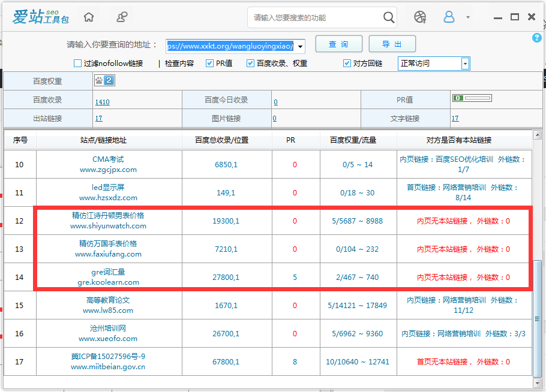Open the 文字链接 count 17 link
The width and height of the screenshot is (546, 392).
point(455,118)
